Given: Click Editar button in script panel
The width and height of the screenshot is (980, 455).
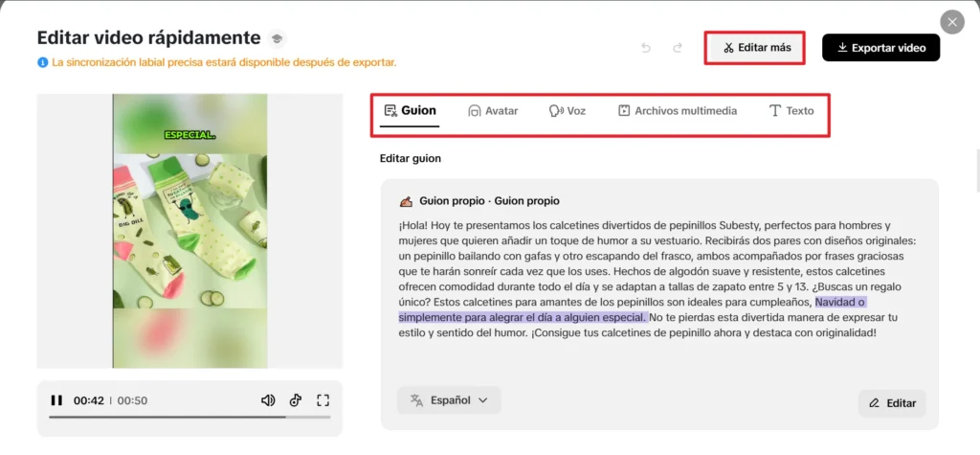Looking at the screenshot, I should click(x=892, y=403).
